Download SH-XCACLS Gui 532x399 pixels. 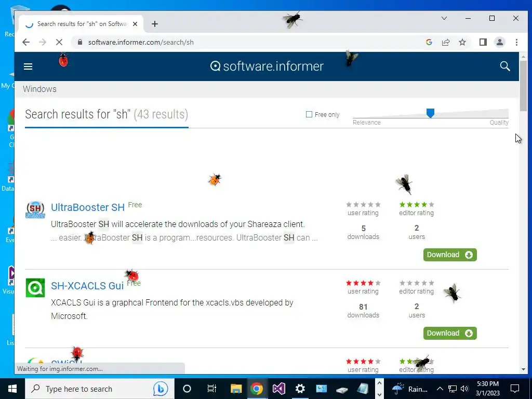[450, 333]
